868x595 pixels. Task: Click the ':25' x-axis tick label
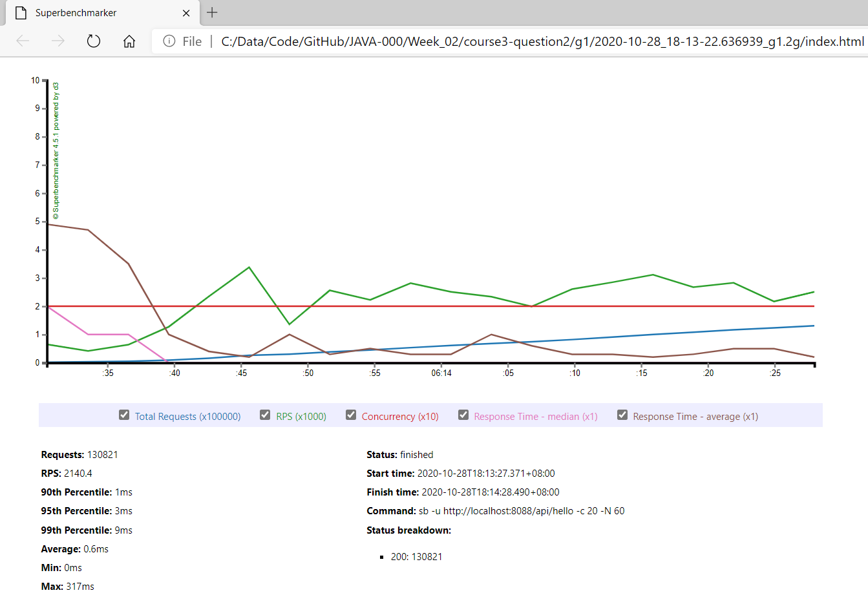pos(775,373)
